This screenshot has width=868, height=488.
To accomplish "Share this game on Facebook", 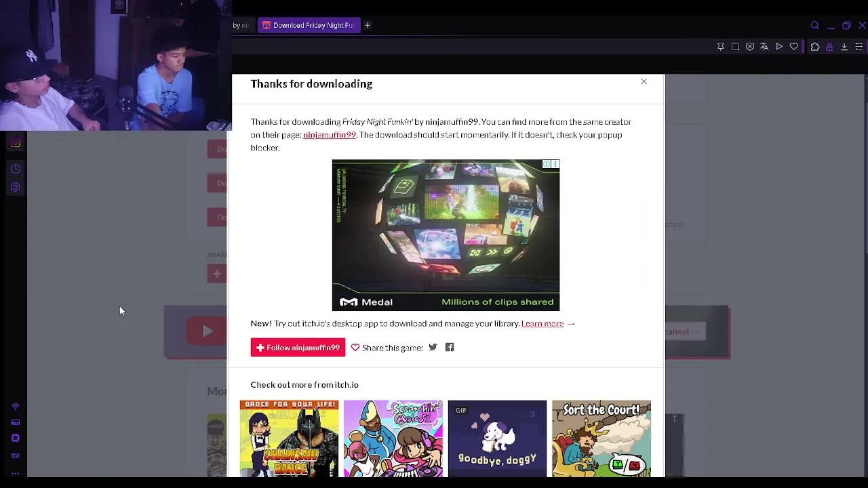I will (x=450, y=348).
